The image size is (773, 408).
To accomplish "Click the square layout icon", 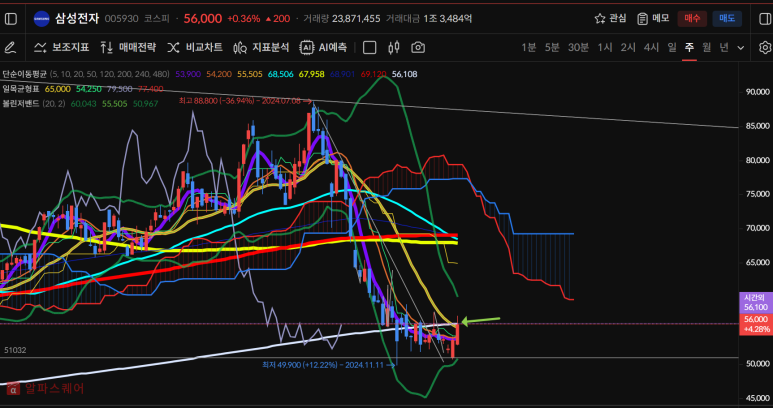I will tap(369, 48).
